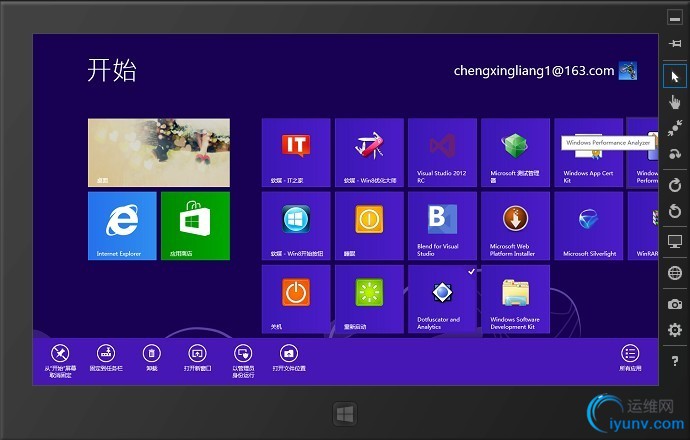Click the green 重新启动 restart tile

click(369, 299)
